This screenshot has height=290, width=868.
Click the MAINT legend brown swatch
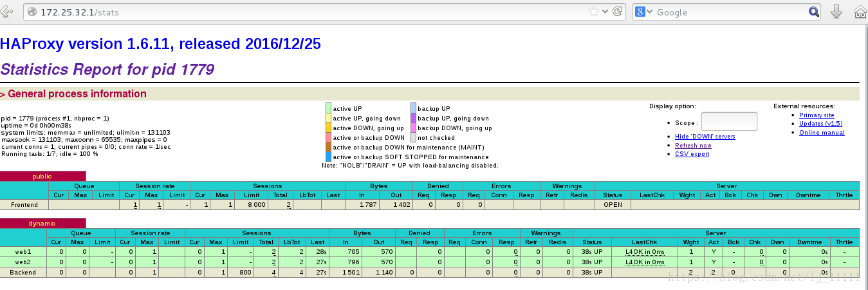coord(329,147)
